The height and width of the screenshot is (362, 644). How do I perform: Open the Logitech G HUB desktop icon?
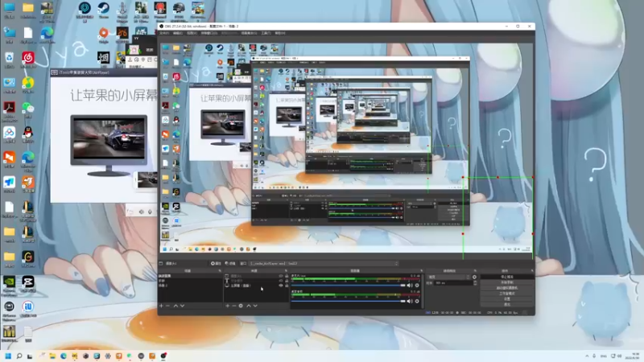click(x=28, y=259)
